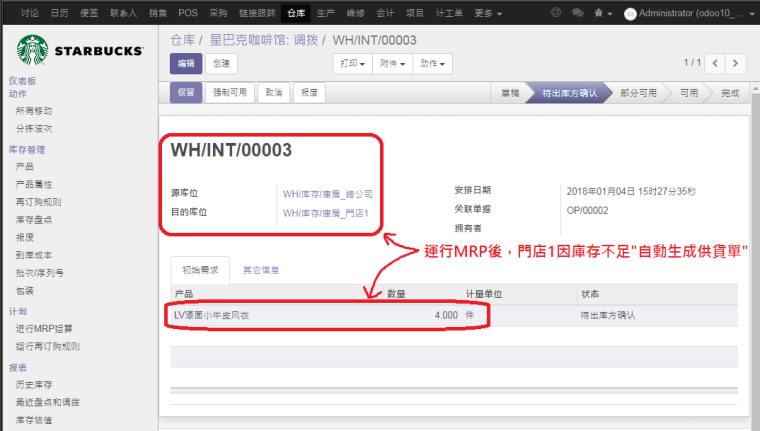Open the Administrator user menu
This screenshot has height=431, width=760.
[689, 13]
